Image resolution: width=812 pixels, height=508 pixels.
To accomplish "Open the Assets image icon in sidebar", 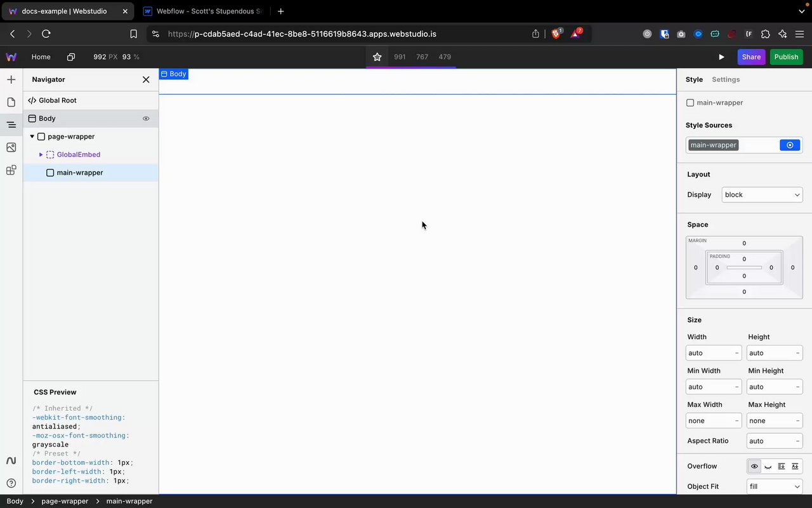I will (x=11, y=147).
